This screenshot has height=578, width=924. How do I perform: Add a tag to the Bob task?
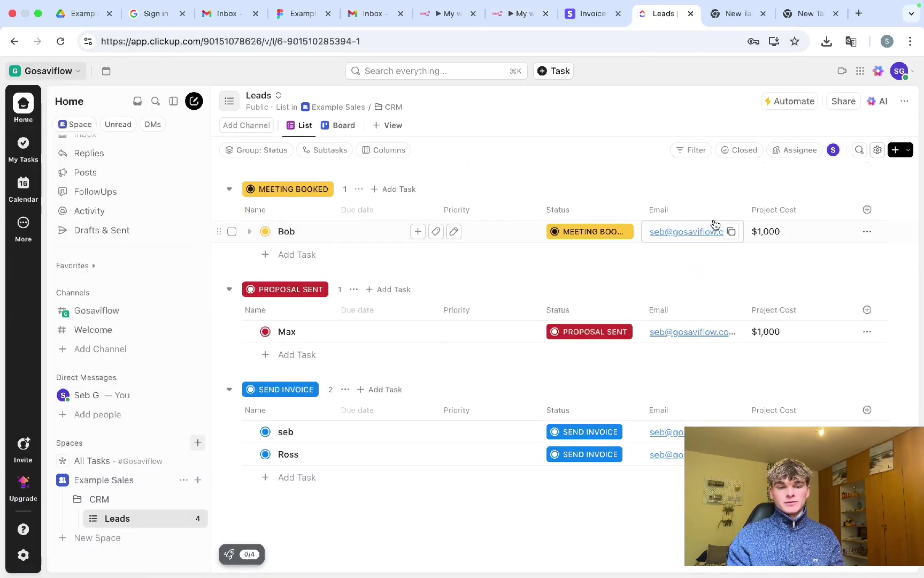[x=436, y=232]
